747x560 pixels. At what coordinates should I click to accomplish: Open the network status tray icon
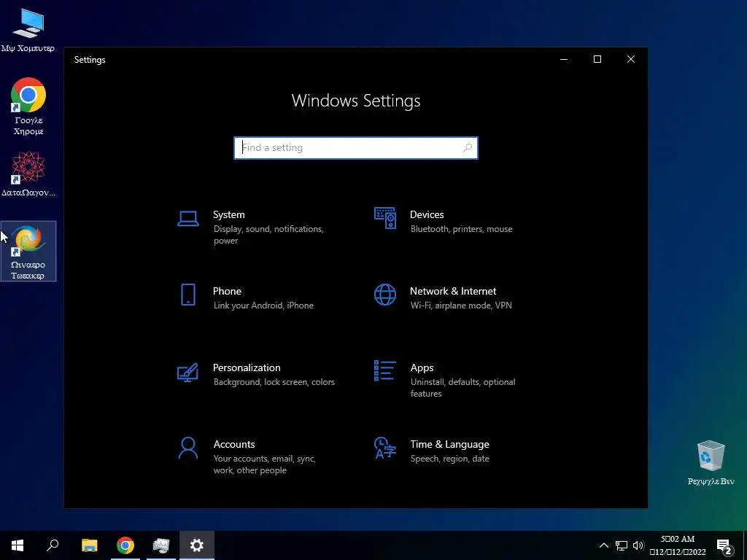pyautogui.click(x=622, y=545)
